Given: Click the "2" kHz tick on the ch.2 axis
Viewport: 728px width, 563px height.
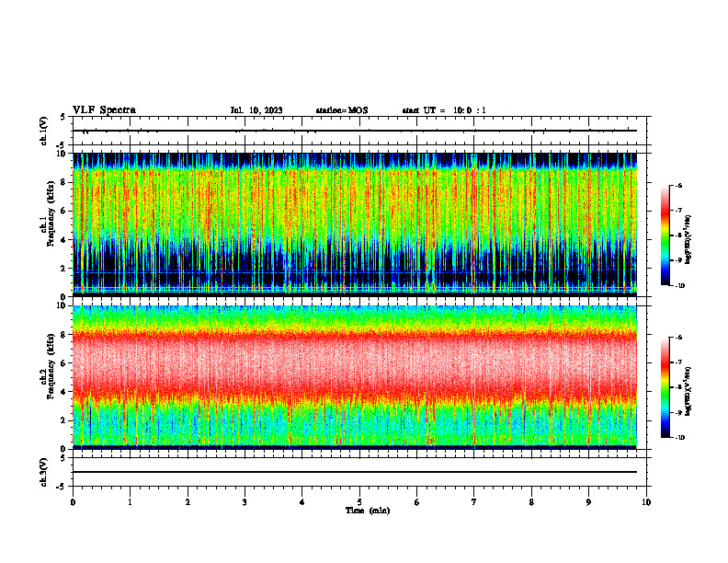Looking at the screenshot, I should click(63, 420).
